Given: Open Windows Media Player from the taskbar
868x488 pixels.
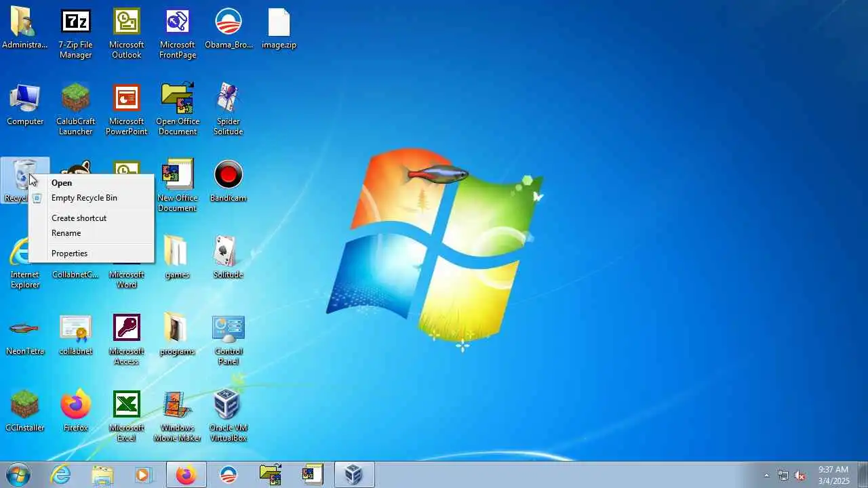Looking at the screenshot, I should point(144,475).
